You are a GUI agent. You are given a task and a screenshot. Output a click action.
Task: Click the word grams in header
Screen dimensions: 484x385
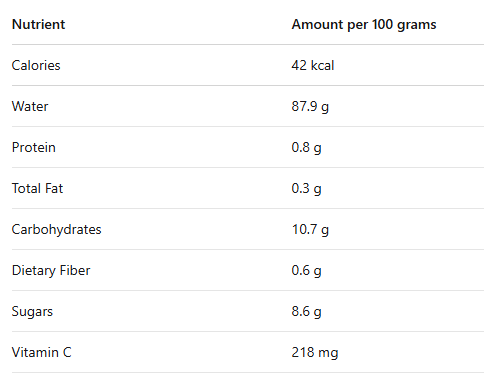(417, 26)
